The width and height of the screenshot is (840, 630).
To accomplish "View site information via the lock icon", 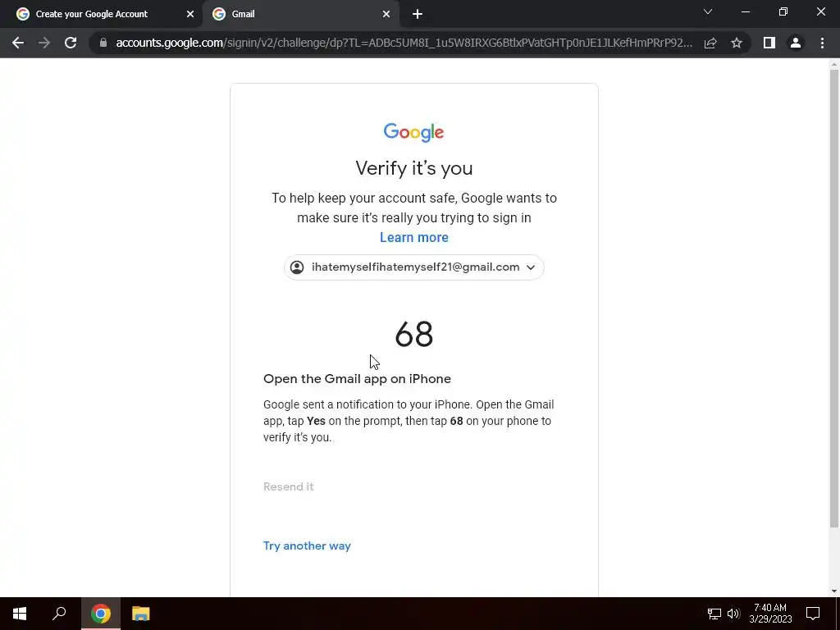I will 103,43.
